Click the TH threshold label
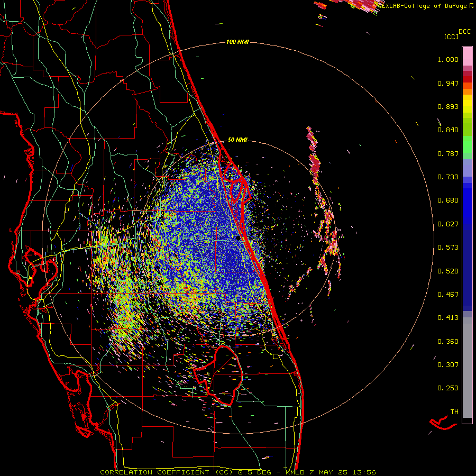The width and height of the screenshot is (476, 476). pyautogui.click(x=454, y=412)
